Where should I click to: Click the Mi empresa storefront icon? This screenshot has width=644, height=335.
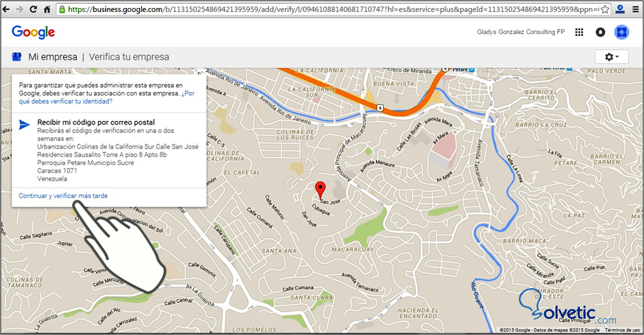[x=17, y=57]
